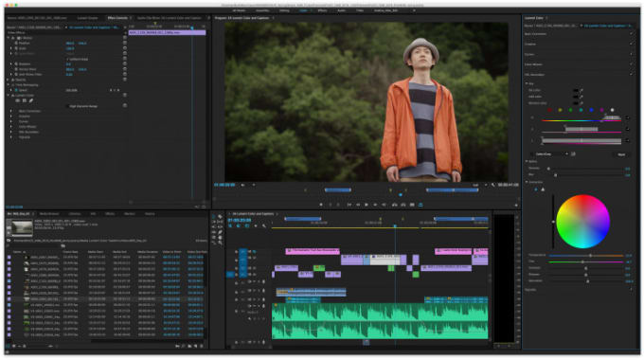
Task: Click the Lumetri ellipse mask icon
Action: pos(18,100)
